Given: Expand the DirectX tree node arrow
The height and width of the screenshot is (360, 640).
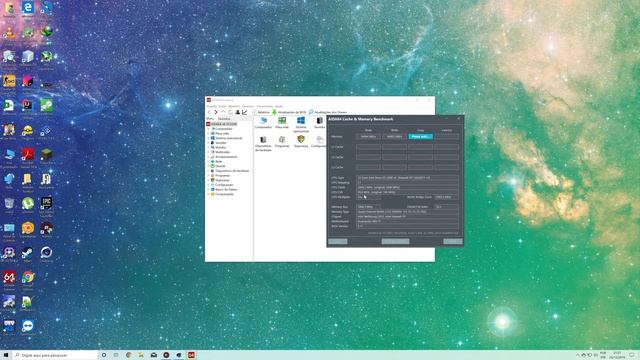Looking at the screenshot, I should click(209, 166).
